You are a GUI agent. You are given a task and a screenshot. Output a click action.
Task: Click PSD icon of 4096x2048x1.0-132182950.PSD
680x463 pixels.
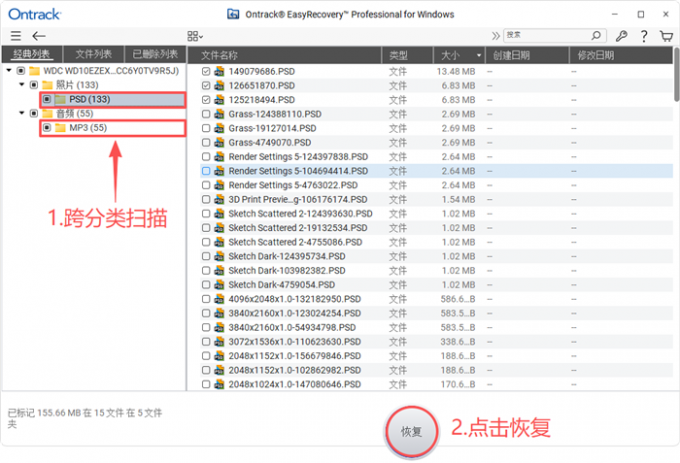point(219,299)
